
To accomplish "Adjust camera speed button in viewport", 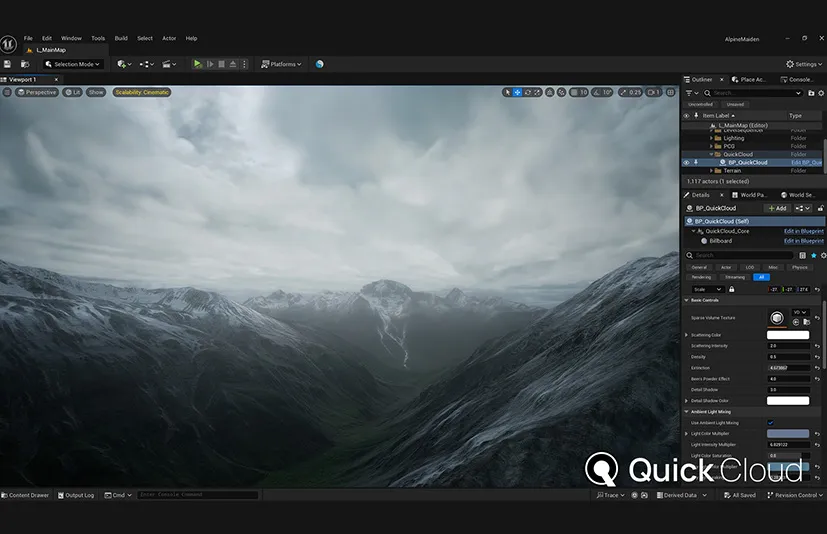I will [x=653, y=92].
